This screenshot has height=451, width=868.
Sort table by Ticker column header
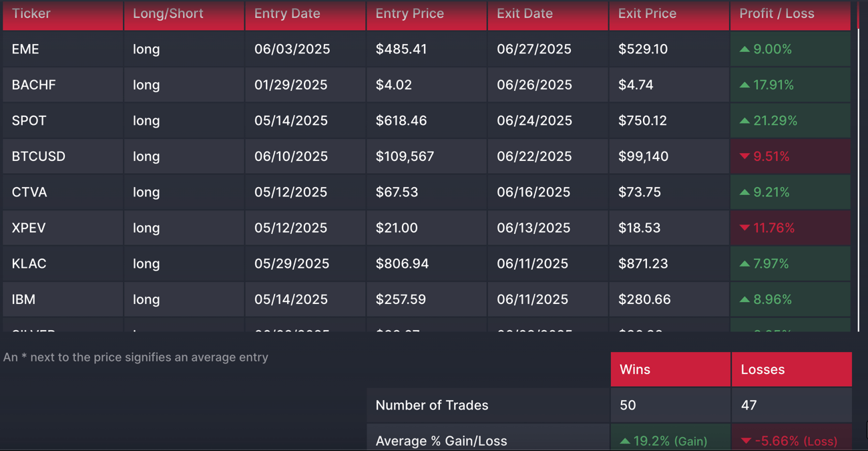point(31,13)
